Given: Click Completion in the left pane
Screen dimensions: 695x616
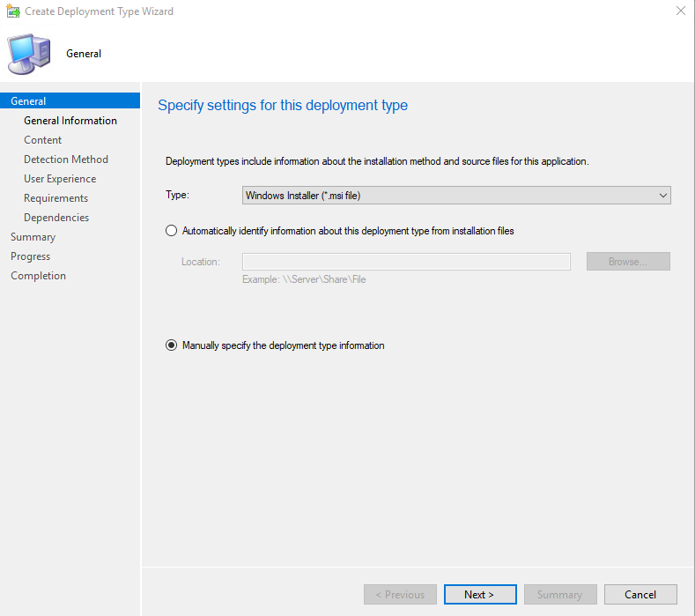Looking at the screenshot, I should click(x=39, y=276).
